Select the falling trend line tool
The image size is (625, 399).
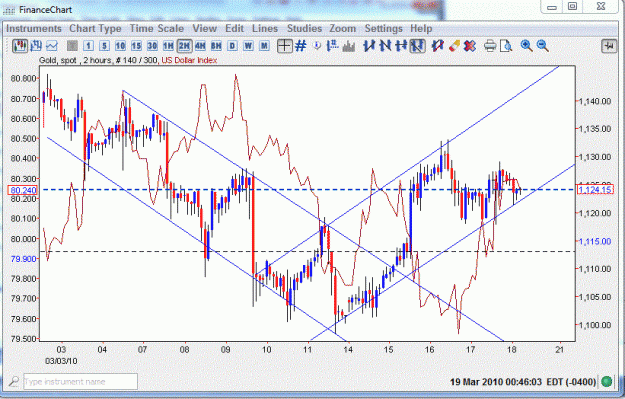[x=385, y=46]
